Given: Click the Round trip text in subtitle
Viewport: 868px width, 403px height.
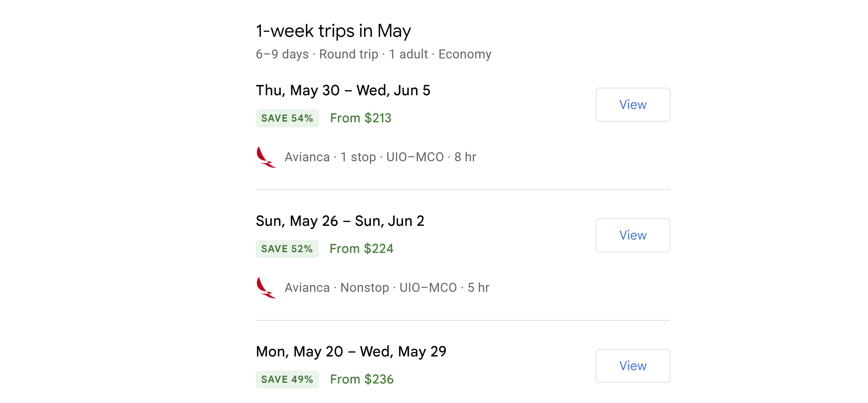Looking at the screenshot, I should pos(348,54).
